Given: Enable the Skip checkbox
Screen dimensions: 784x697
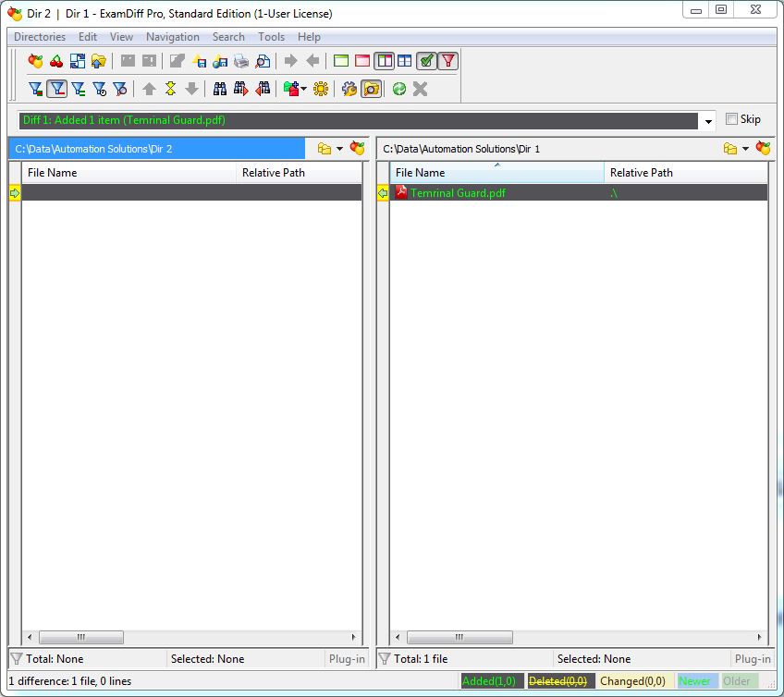Looking at the screenshot, I should [x=731, y=119].
